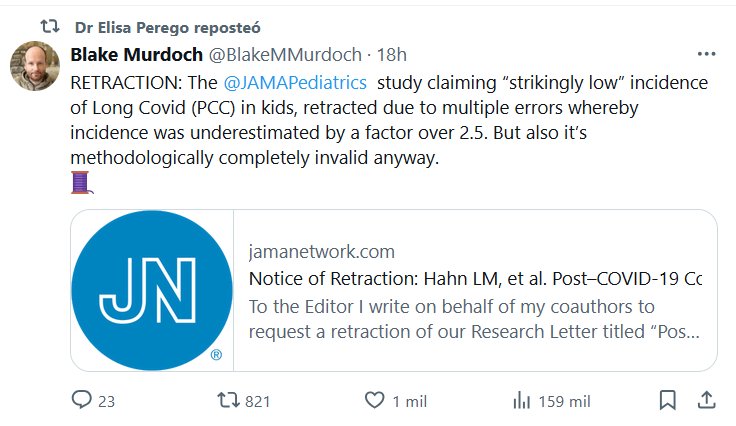Image resolution: width=736 pixels, height=426 pixels.
Task: Click the 821 reposts count
Action: tap(258, 401)
